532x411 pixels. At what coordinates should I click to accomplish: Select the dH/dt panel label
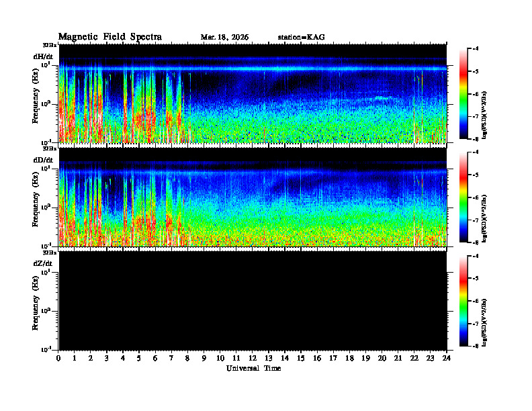coord(43,56)
